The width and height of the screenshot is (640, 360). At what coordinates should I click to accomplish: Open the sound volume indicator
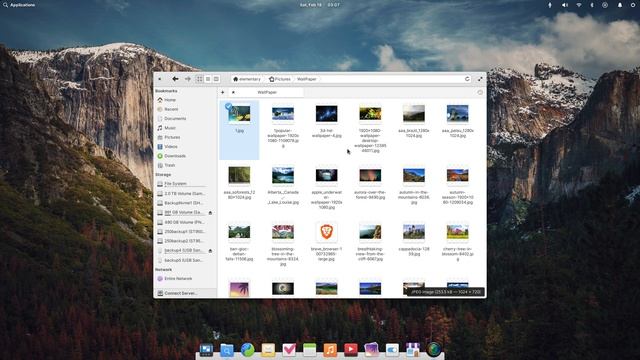coord(565,5)
